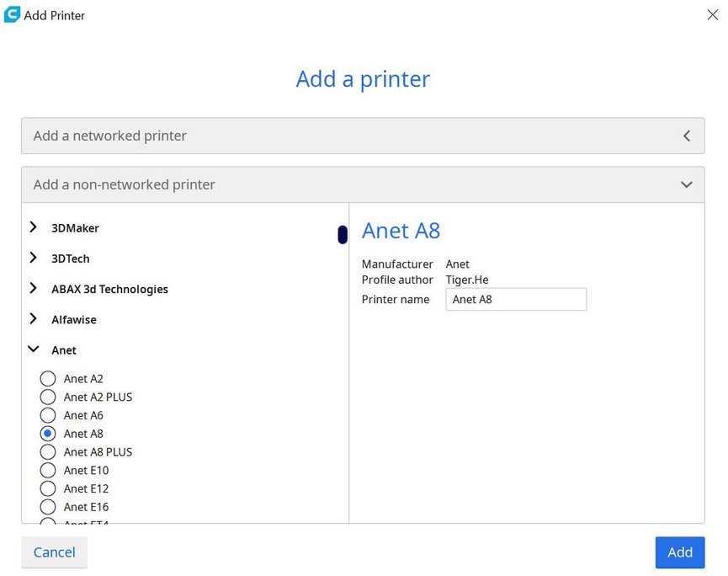Expand the 3DMaker manufacturer group
The height and width of the screenshot is (576, 728).
pyautogui.click(x=33, y=227)
